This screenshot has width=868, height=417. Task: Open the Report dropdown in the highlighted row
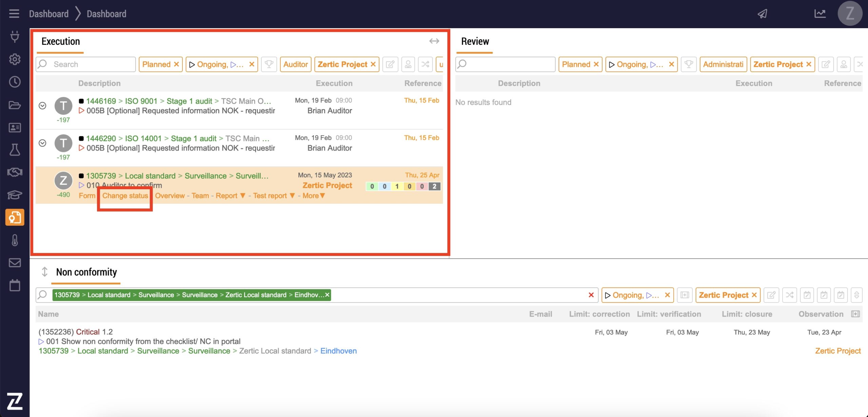click(x=230, y=196)
